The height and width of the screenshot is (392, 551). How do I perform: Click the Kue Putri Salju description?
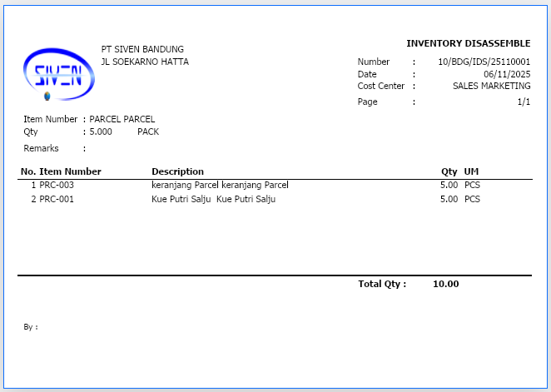pyautogui.click(x=214, y=199)
